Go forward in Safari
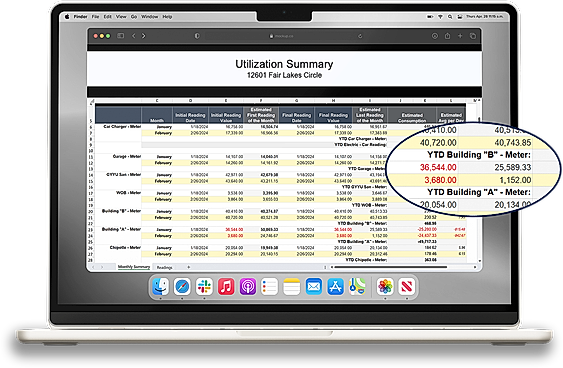The image size is (563, 368). (x=144, y=36)
